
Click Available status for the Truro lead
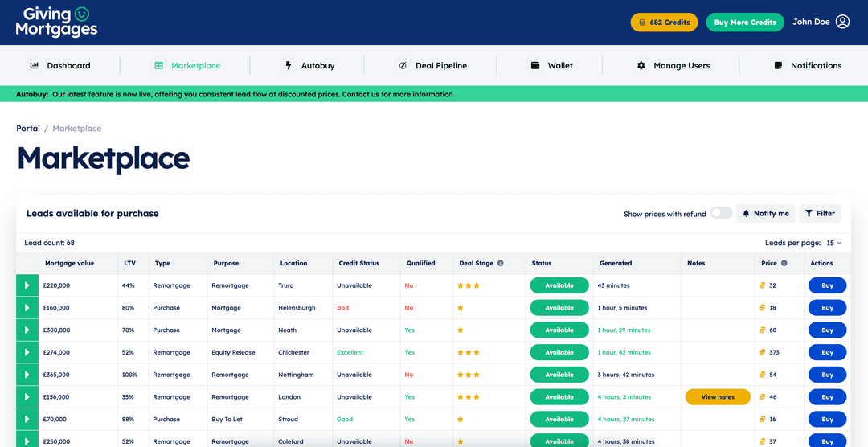click(x=559, y=286)
